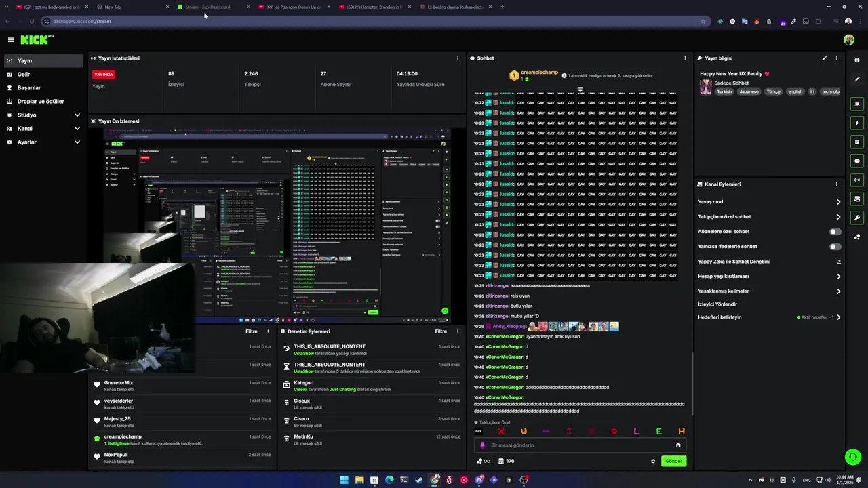
Task: Switch to Ice Poseidon Opens Up browser tab
Action: click(293, 7)
